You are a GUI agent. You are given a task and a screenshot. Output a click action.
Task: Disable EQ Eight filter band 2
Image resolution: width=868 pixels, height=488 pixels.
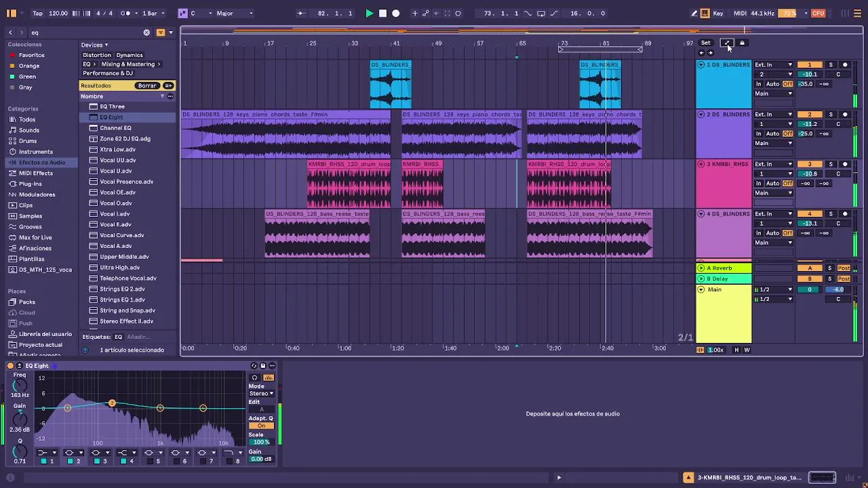70,462
